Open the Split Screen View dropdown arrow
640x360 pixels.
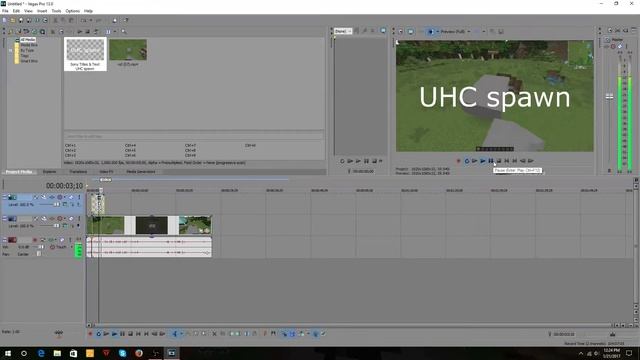437,31
